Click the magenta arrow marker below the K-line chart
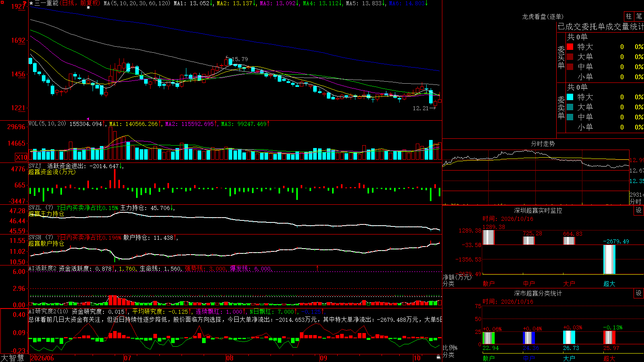Image resolution: width=644 pixels, height=362 pixels. click(x=88, y=119)
